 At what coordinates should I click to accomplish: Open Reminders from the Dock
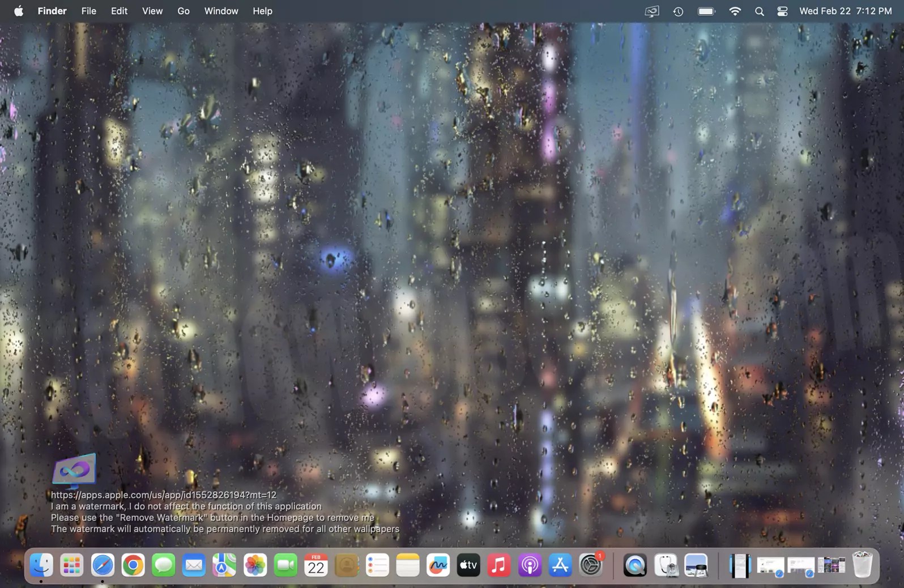[377, 565]
